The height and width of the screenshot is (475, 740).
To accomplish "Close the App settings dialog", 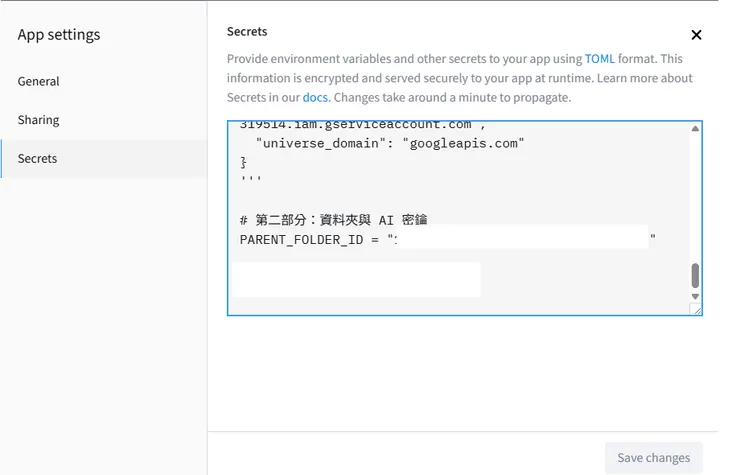I will [696, 35].
